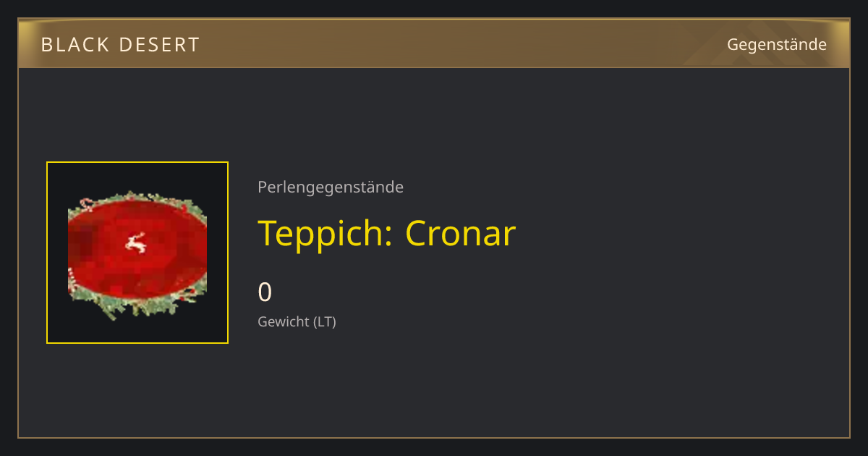Click the word BLACK in header
Viewport: 868px width, 456px height.
[x=70, y=45]
